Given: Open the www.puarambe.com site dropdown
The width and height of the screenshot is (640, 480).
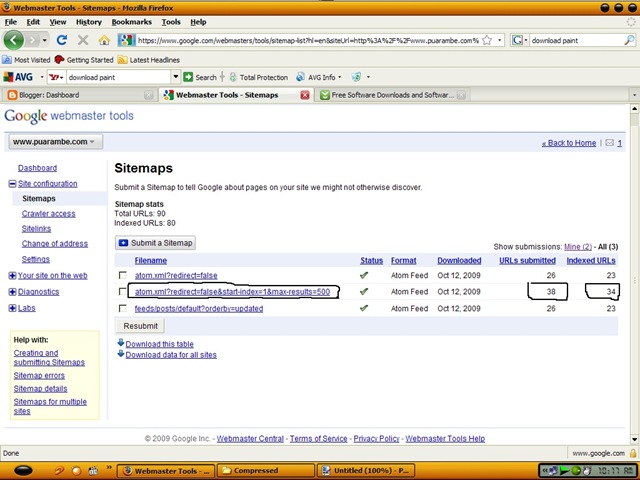Looking at the screenshot, I should click(56, 142).
